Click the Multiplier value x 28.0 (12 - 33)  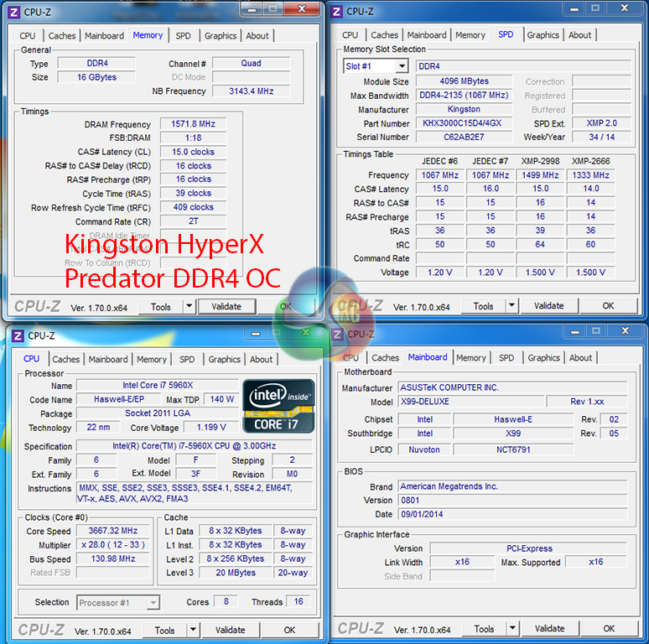point(113,545)
